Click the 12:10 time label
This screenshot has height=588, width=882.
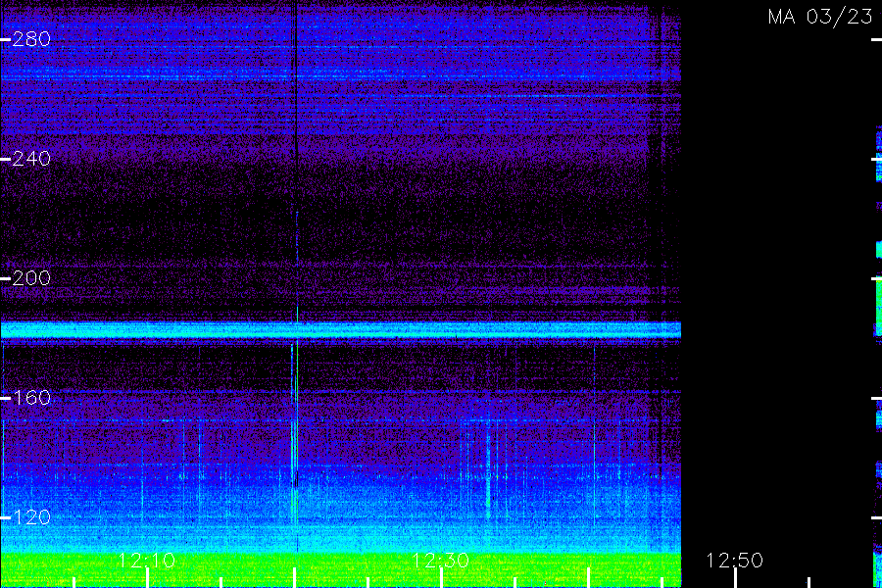click(147, 561)
